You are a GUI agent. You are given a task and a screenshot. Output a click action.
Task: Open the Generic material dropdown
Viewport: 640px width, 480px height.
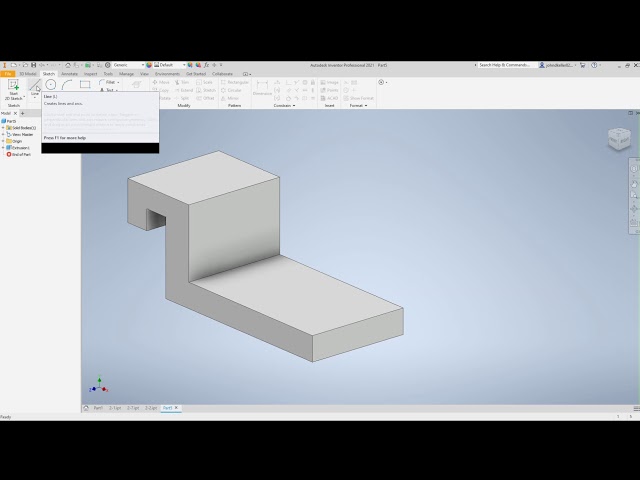[x=128, y=65]
